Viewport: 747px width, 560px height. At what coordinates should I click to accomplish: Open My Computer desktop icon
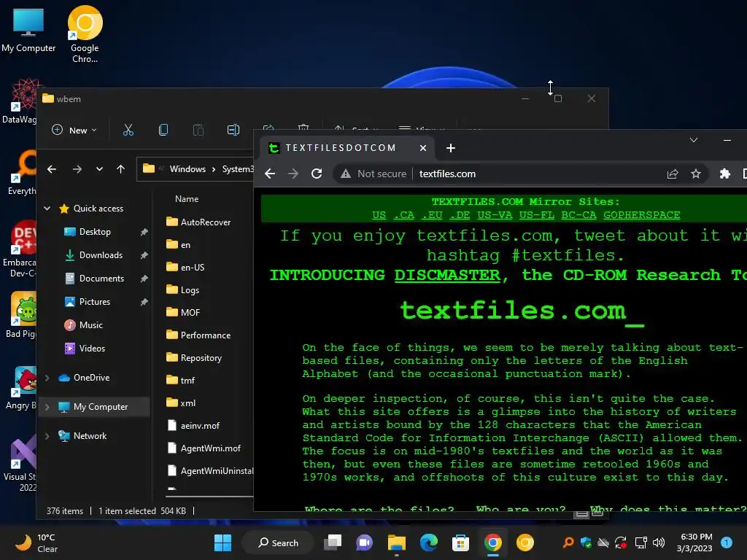tap(28, 29)
